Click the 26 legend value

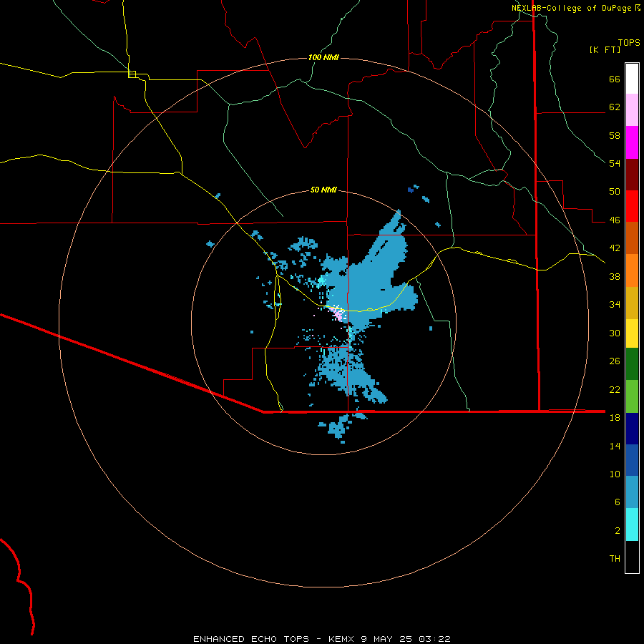pos(615,361)
